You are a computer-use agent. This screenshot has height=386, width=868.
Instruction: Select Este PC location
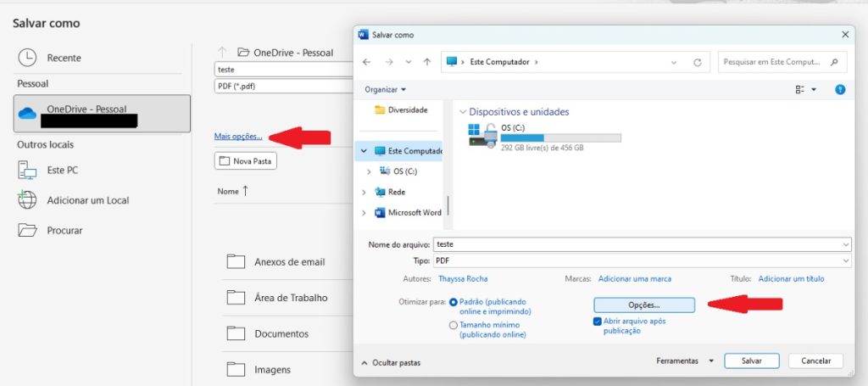click(x=62, y=170)
